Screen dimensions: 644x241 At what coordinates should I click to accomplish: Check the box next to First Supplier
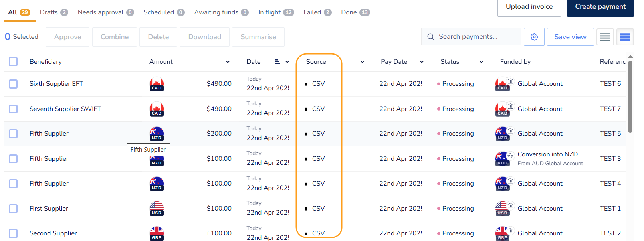(13, 209)
